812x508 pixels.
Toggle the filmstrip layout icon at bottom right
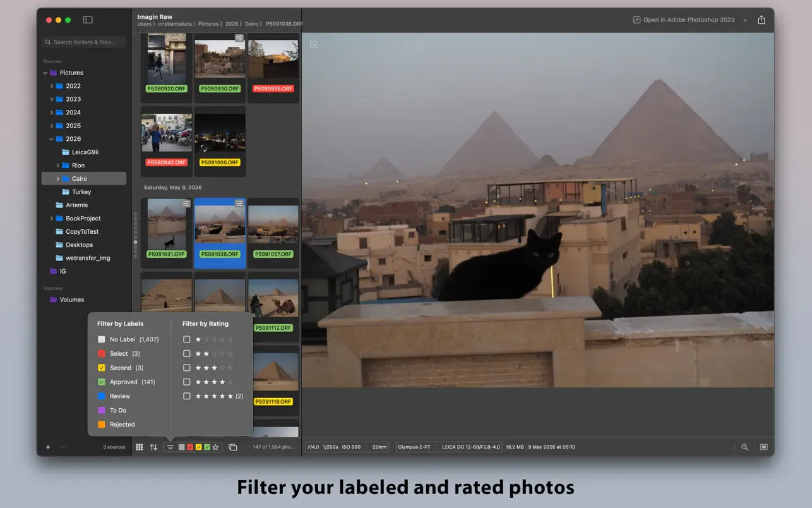click(764, 447)
